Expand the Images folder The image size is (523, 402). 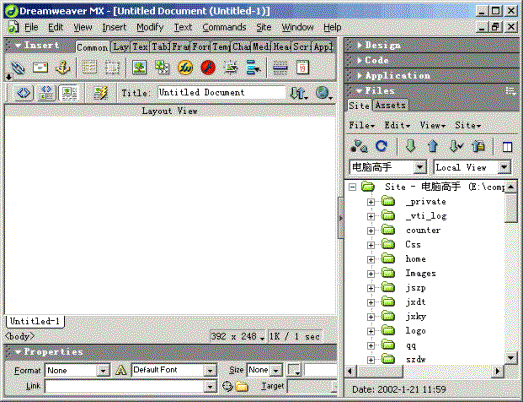pyautogui.click(x=371, y=274)
